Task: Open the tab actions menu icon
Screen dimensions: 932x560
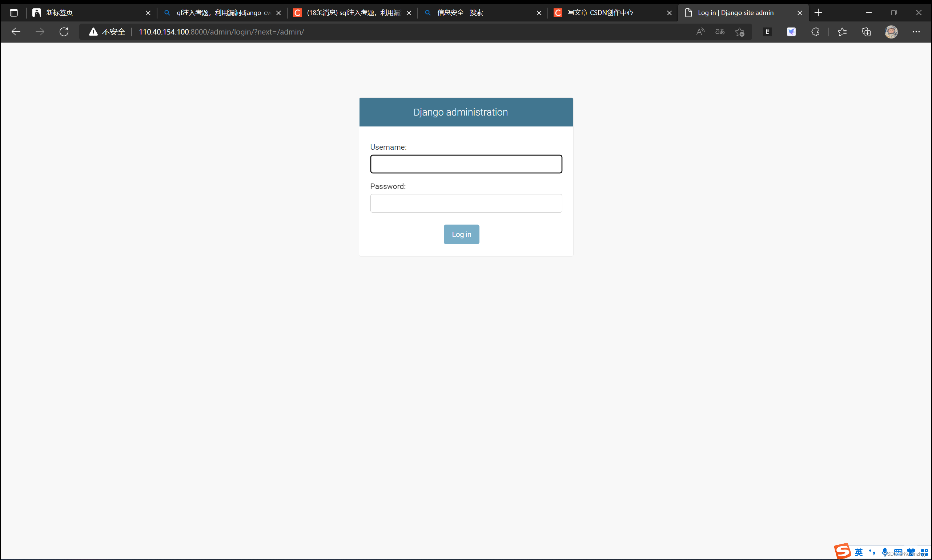Action: click(x=14, y=13)
